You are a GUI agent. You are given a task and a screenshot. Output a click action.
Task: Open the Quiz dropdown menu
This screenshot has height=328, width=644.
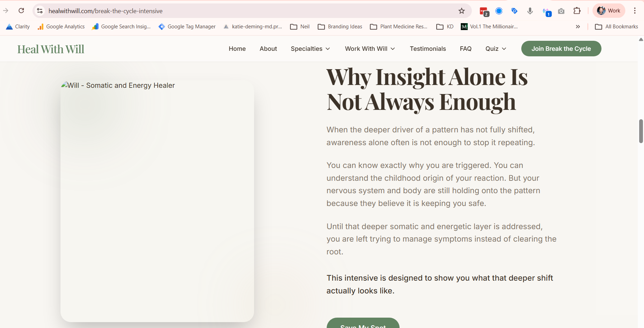pos(495,49)
